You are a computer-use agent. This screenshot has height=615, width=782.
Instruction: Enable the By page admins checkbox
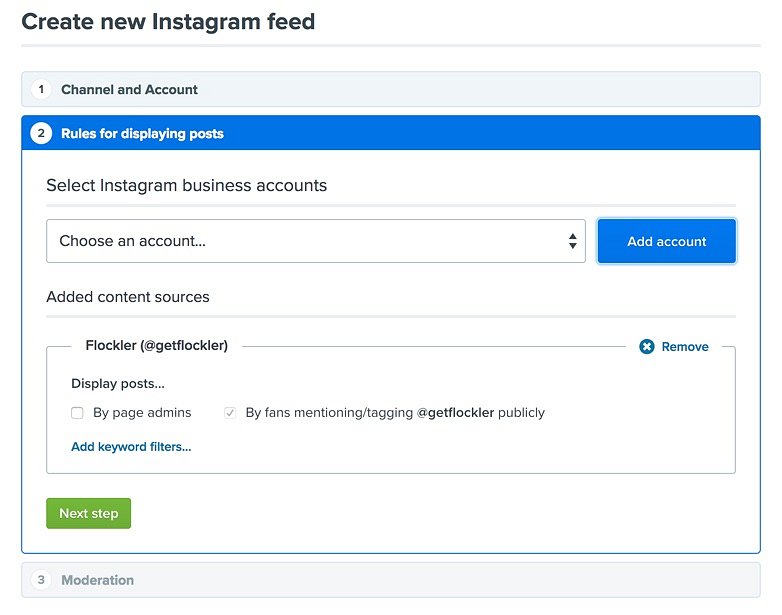77,413
